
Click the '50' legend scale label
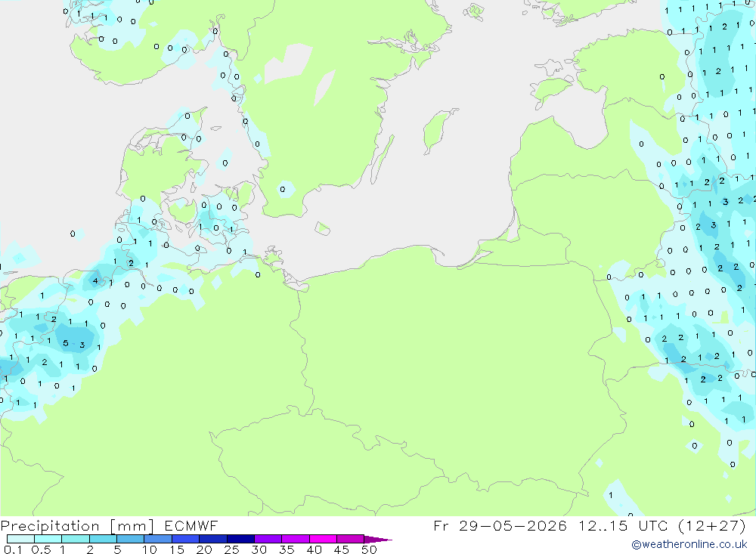370,549
